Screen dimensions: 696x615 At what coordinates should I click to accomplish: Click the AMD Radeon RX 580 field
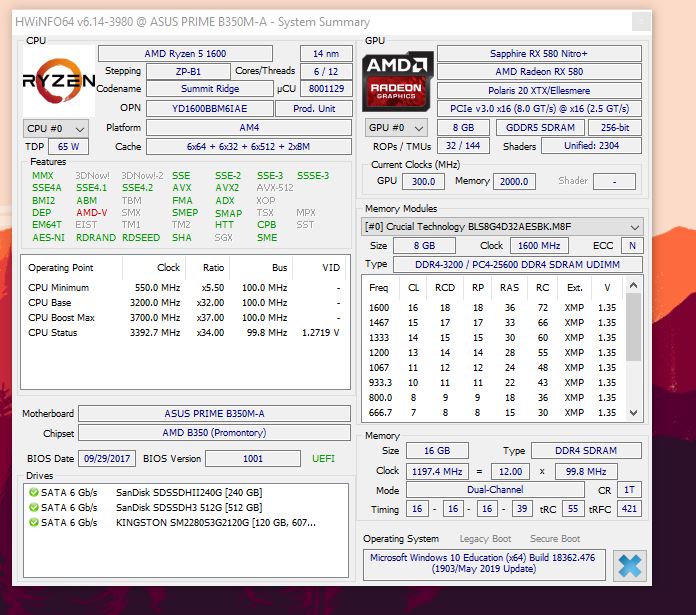[539, 71]
